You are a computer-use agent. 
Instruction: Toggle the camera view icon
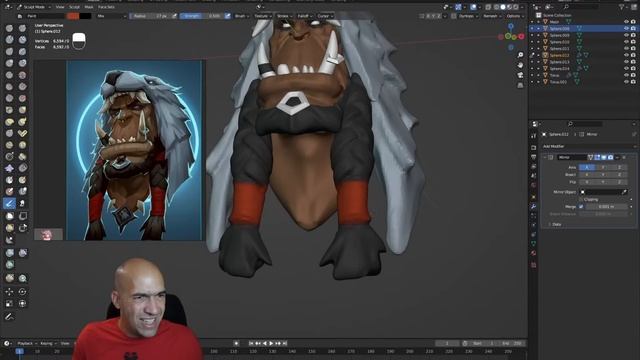[520, 75]
